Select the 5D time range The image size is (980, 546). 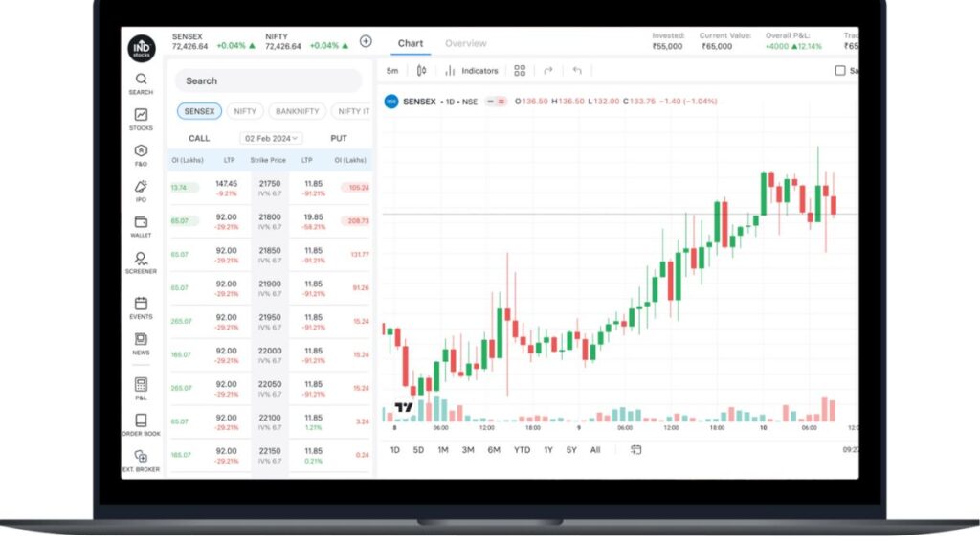[418, 449]
